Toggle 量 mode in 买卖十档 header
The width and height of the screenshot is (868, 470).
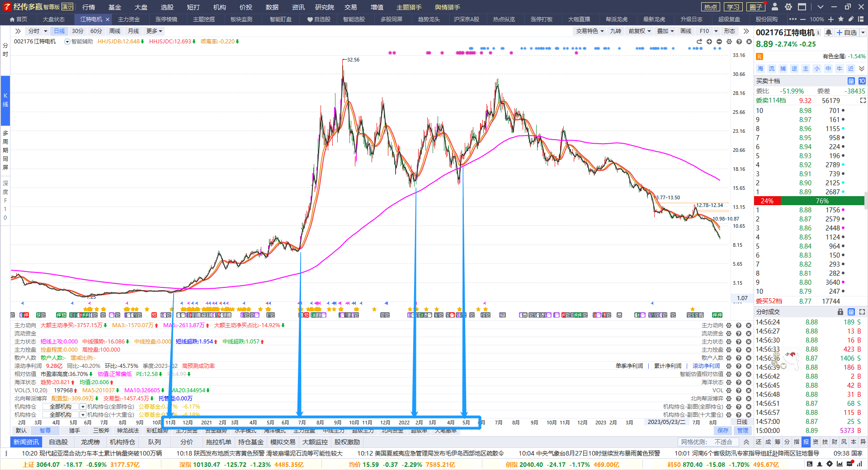[x=851, y=81]
